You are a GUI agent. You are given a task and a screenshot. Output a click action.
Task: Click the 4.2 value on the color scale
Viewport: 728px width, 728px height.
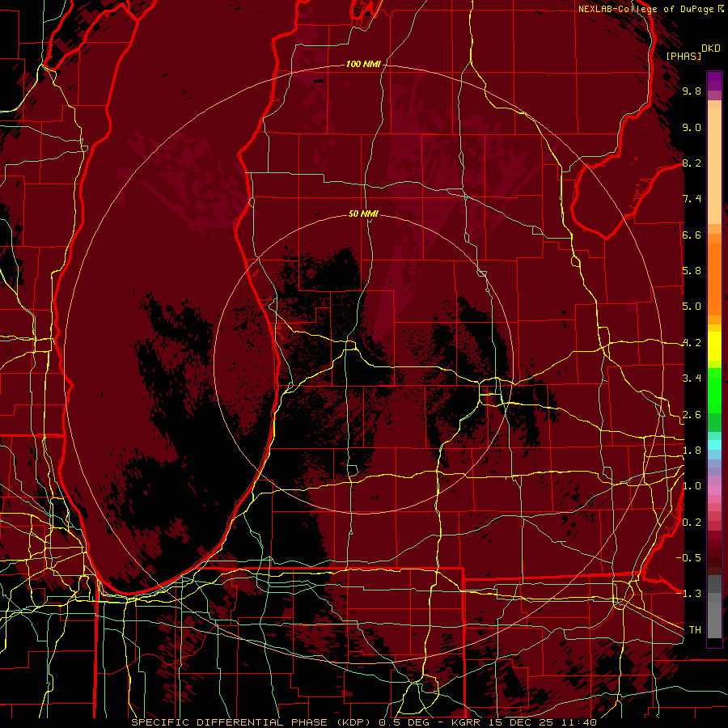(692, 343)
